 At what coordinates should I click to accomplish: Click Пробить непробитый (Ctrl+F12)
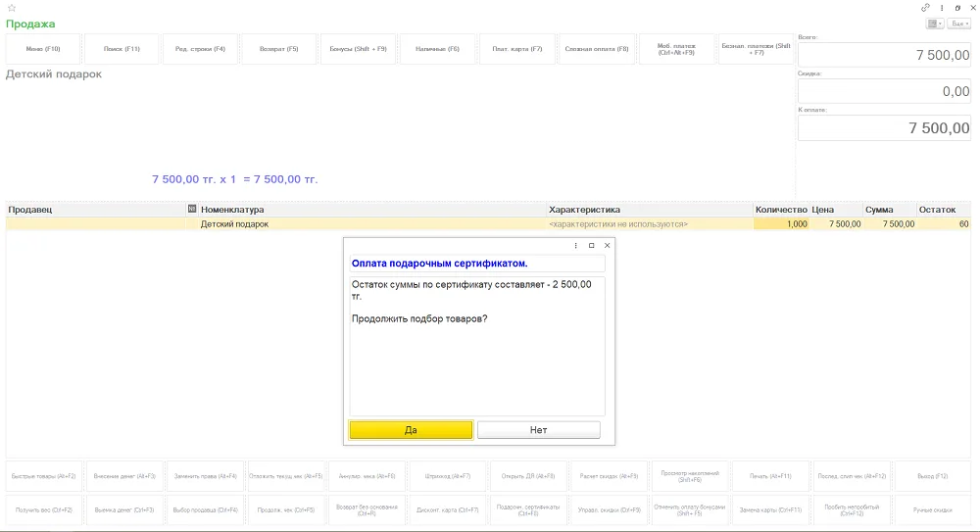[852, 510]
